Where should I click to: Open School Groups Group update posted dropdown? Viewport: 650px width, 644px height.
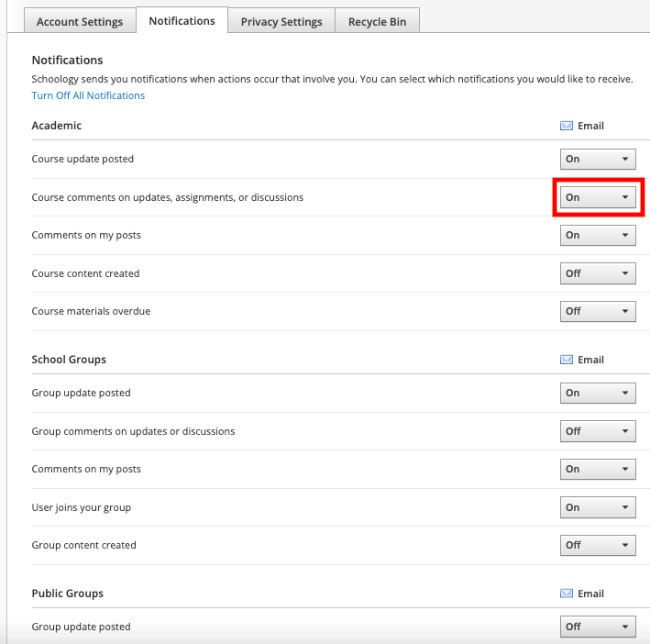[x=598, y=394]
